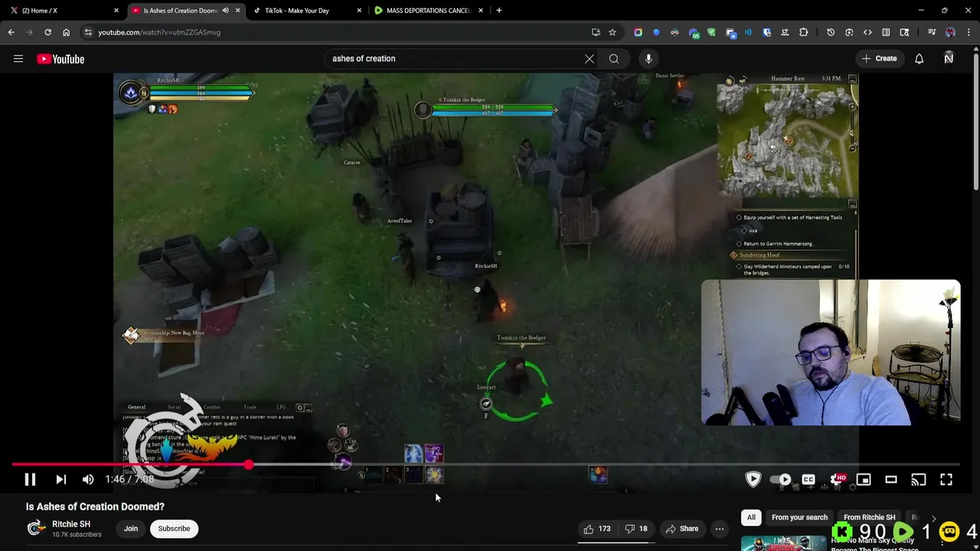Enter fullscreen mode

[946, 480]
